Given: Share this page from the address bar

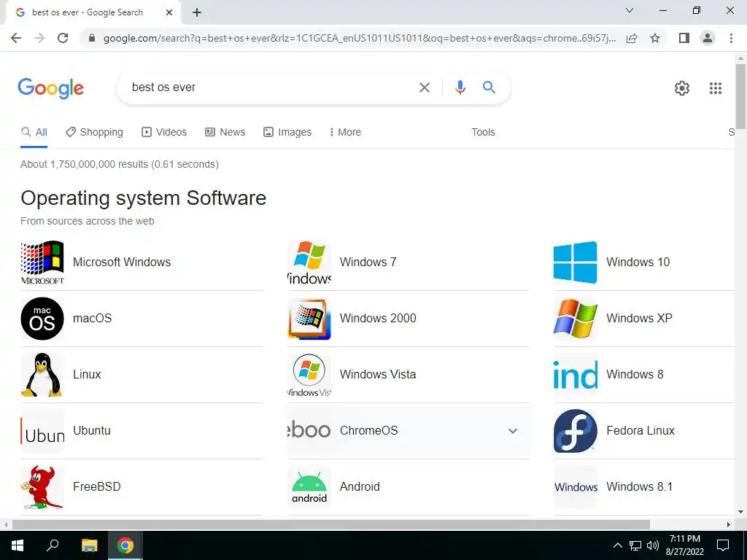Looking at the screenshot, I should (x=632, y=38).
